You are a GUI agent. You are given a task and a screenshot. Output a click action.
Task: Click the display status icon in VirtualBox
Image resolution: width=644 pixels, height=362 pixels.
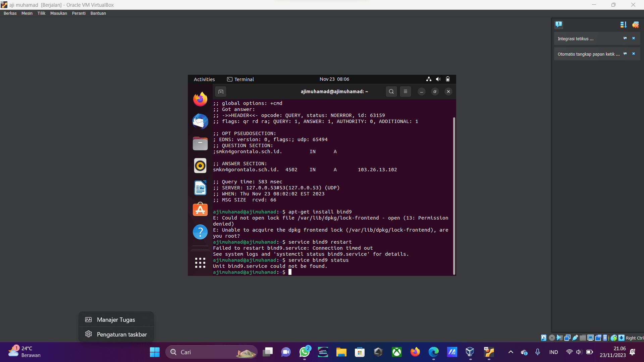pyautogui.click(x=590, y=338)
